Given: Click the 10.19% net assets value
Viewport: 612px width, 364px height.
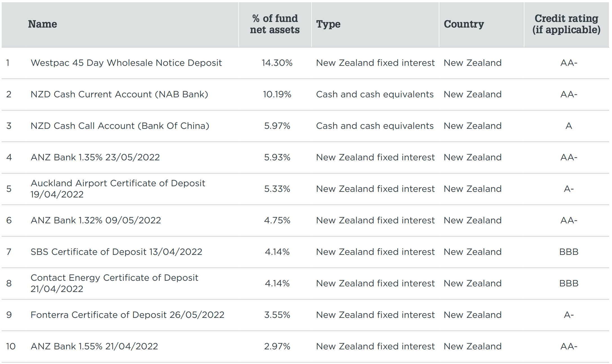Looking at the screenshot, I should point(277,94).
